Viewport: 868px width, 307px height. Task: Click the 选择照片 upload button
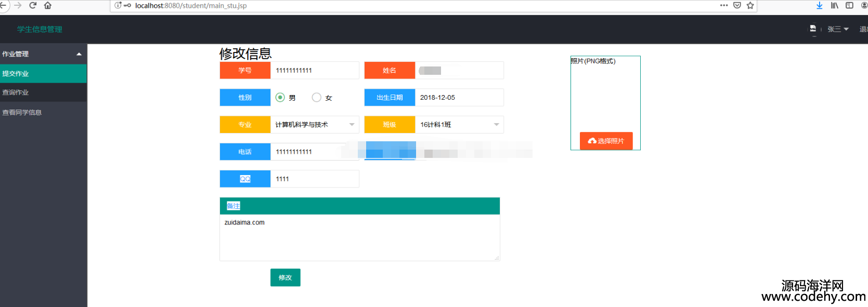[x=606, y=141]
